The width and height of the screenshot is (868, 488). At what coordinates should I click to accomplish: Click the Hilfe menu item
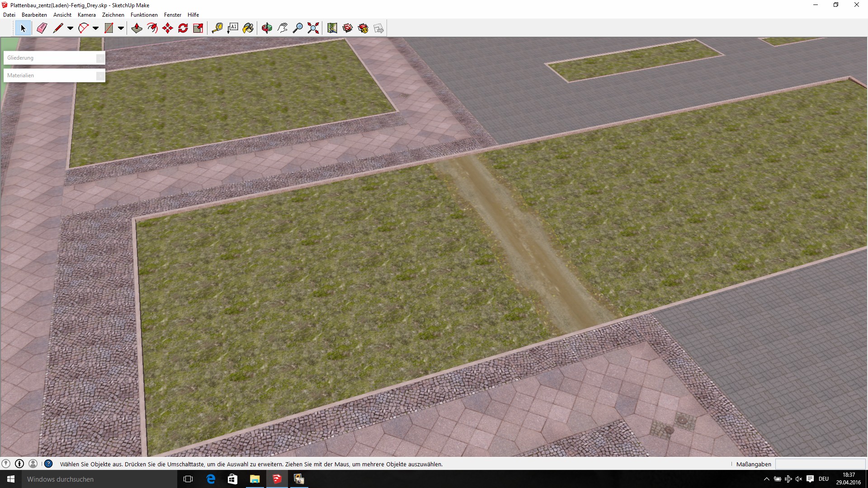click(x=193, y=15)
